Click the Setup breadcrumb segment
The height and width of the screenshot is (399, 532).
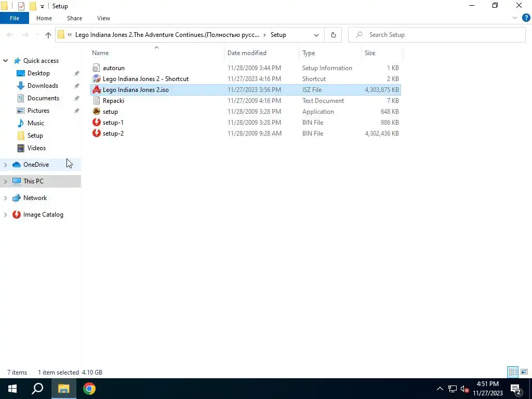tap(278, 35)
